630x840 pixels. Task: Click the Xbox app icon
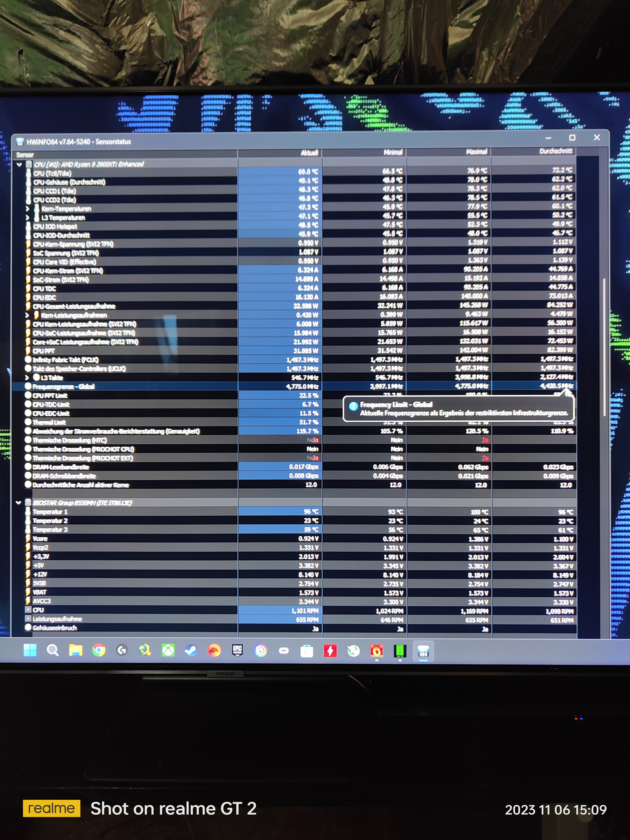168,651
